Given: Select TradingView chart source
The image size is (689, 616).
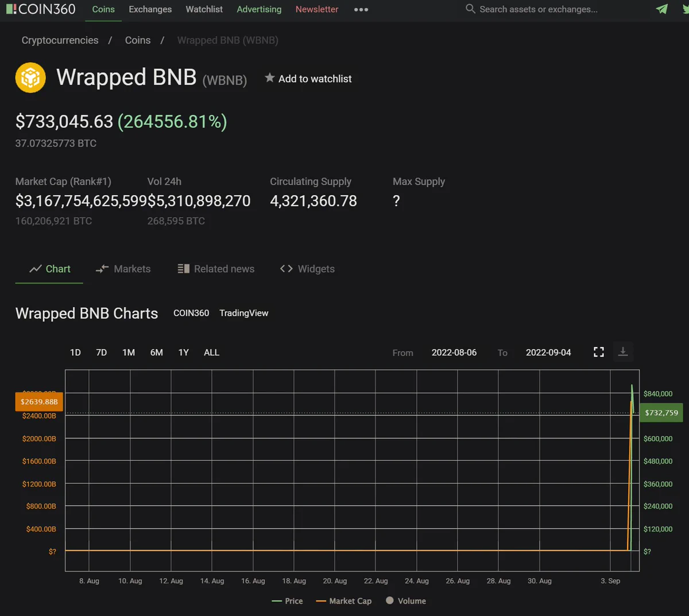Looking at the screenshot, I should (244, 313).
